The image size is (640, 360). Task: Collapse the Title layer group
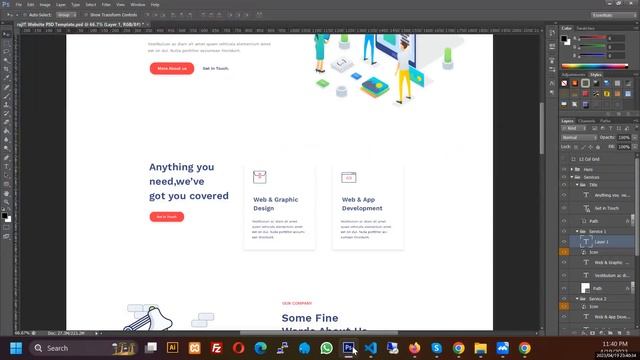[x=577, y=185]
